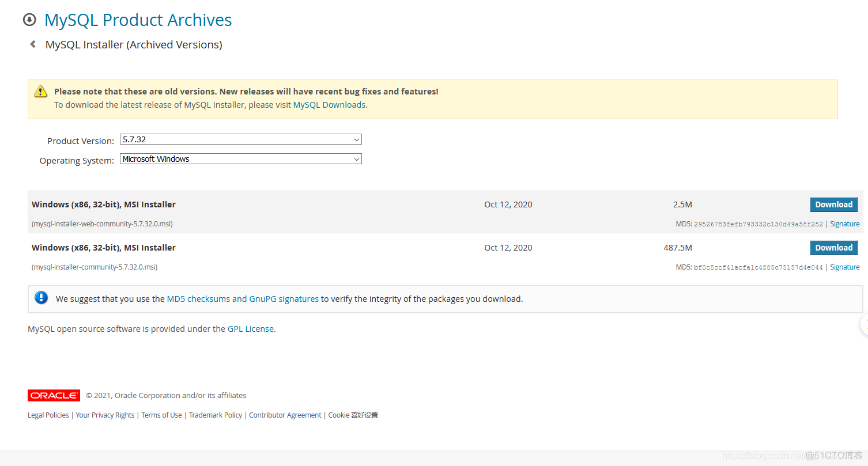Open MD5 checksums and GnuPG signatures link
Screen dimensions: 868x466
pos(243,299)
